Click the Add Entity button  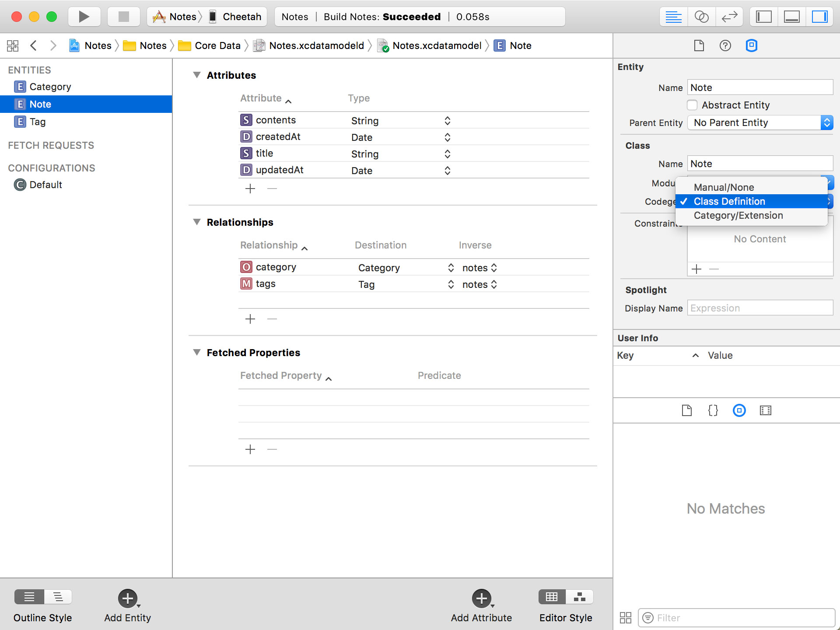pos(127,598)
